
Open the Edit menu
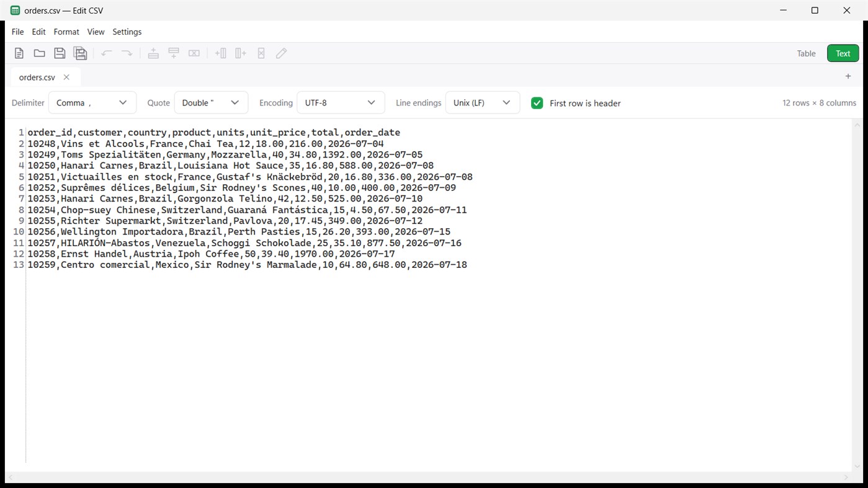38,32
